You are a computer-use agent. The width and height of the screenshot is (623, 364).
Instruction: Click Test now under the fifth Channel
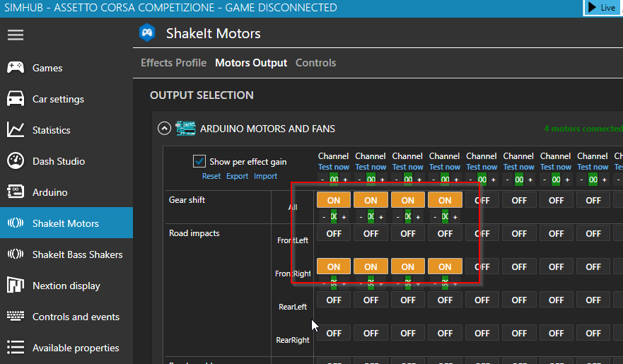(x=482, y=167)
